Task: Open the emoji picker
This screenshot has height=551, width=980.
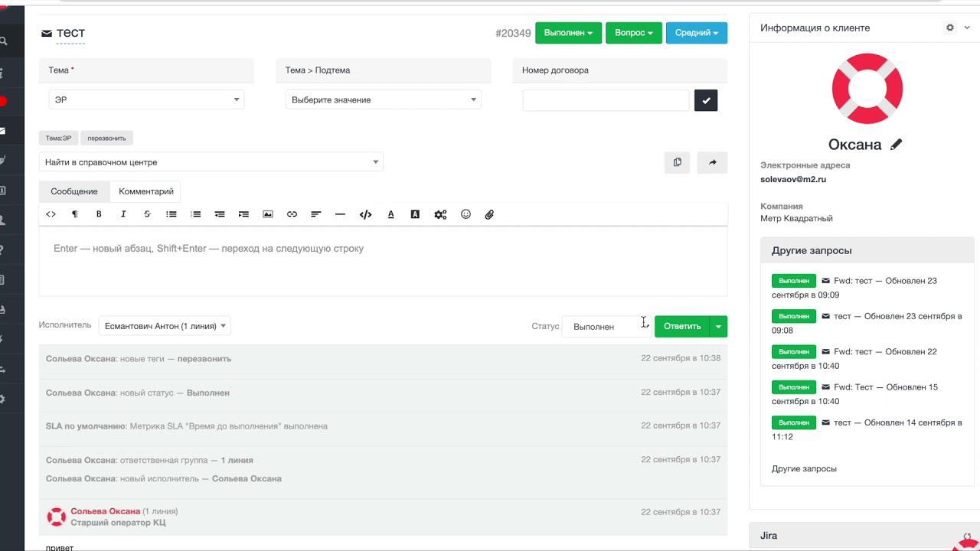Action: 465,214
